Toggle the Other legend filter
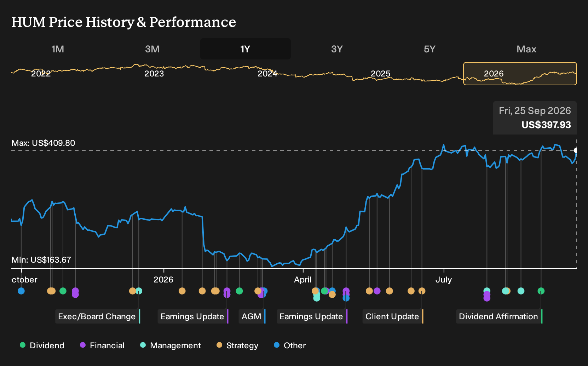The image size is (588, 366). (290, 345)
